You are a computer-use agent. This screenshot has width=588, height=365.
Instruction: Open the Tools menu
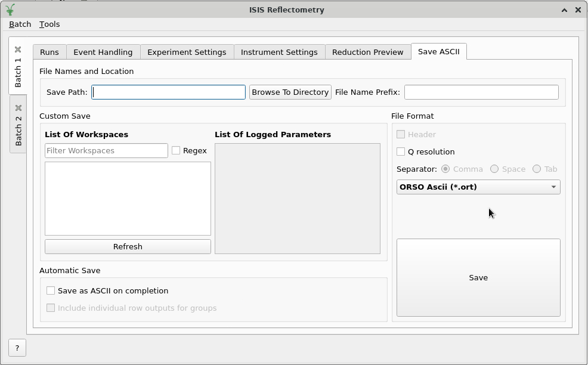(x=49, y=24)
